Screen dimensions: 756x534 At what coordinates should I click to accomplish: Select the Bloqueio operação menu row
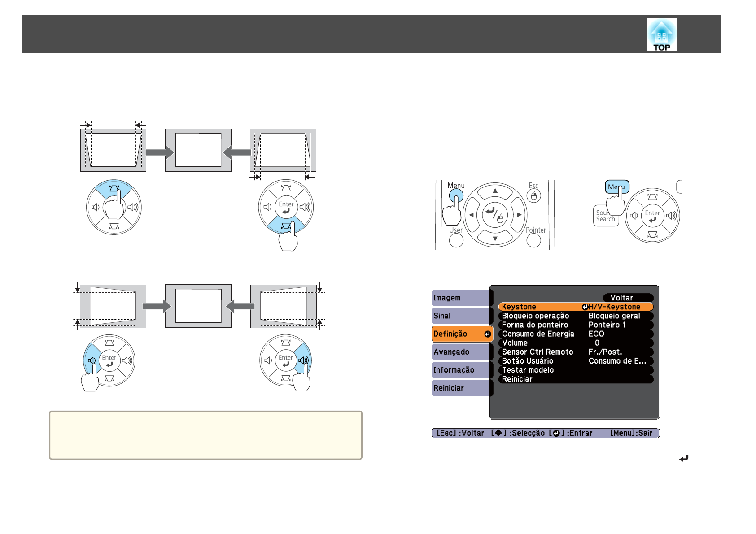tap(576, 316)
